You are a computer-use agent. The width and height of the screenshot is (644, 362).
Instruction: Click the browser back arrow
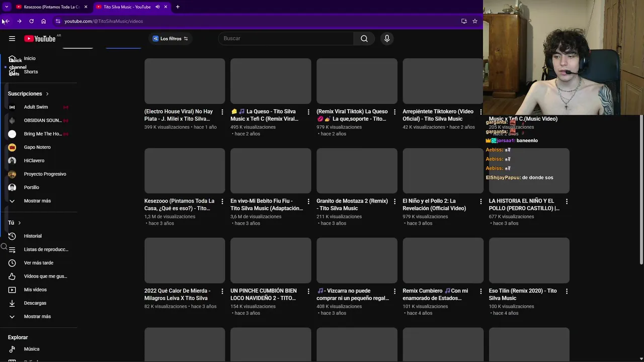click(x=7, y=21)
